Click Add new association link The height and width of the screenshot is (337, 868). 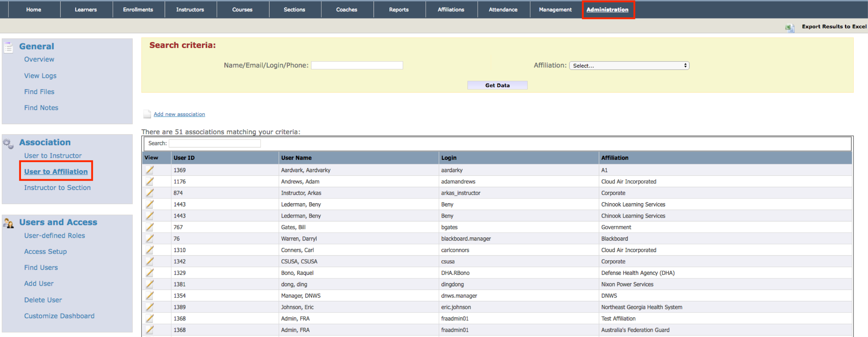coord(179,114)
